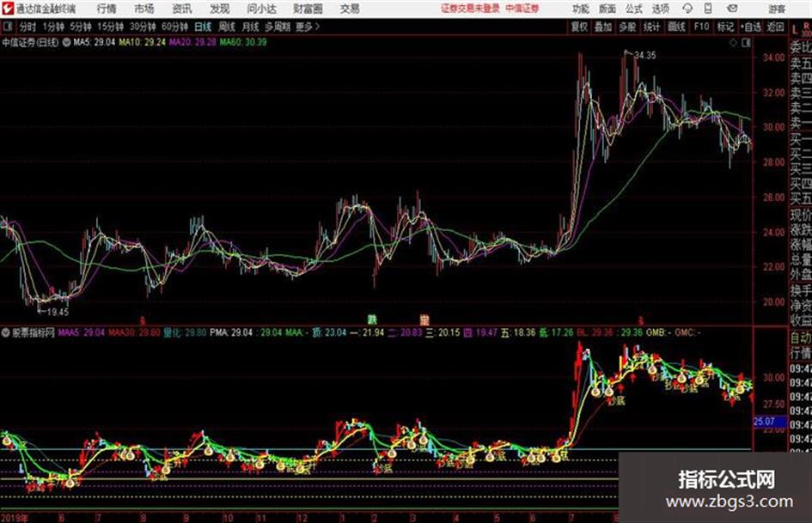Open the 交易 menu

pos(350,9)
